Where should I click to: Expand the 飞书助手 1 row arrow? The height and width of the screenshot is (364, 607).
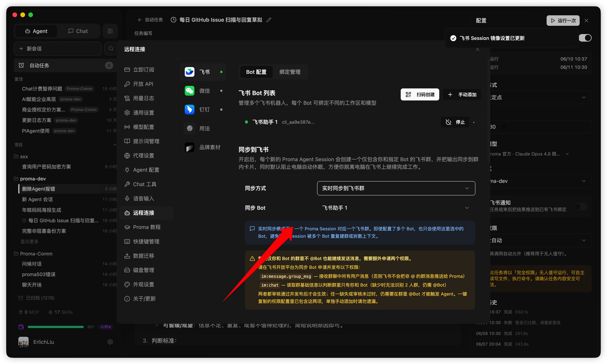[474, 122]
